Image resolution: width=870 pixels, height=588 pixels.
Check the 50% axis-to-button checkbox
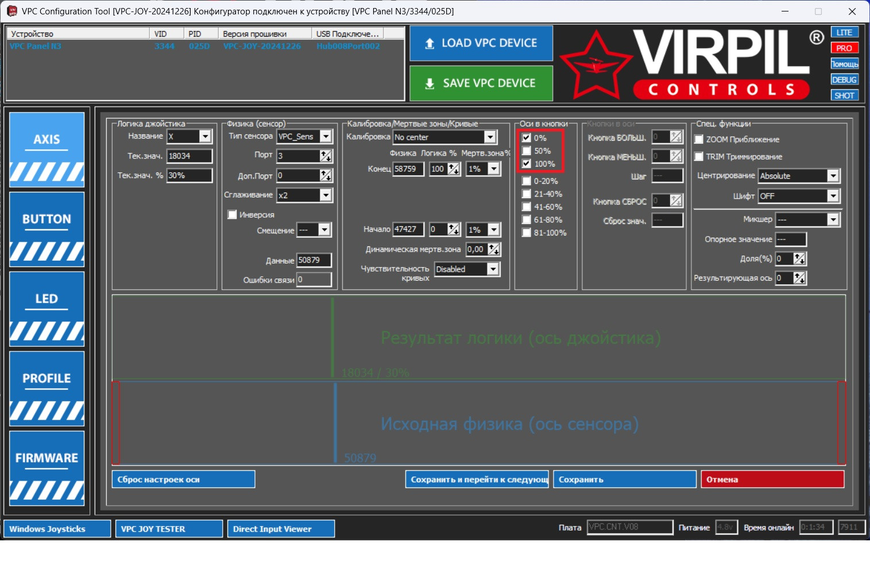tap(527, 151)
